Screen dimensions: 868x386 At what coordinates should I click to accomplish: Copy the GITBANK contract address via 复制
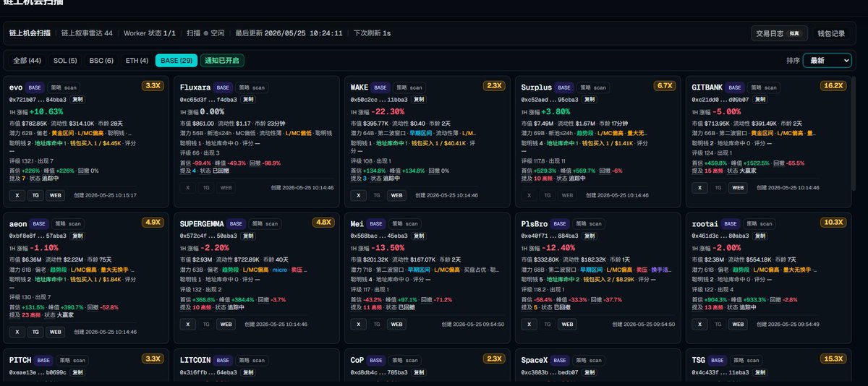[762, 99]
